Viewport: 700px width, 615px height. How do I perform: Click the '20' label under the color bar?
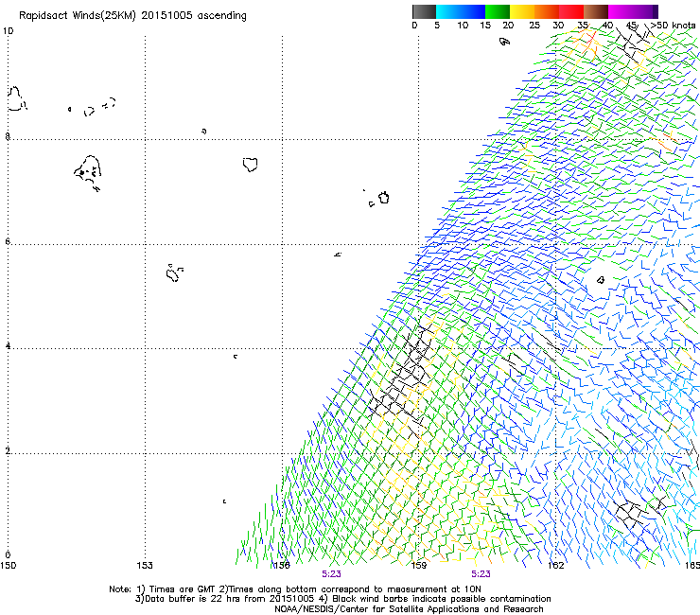click(508, 25)
